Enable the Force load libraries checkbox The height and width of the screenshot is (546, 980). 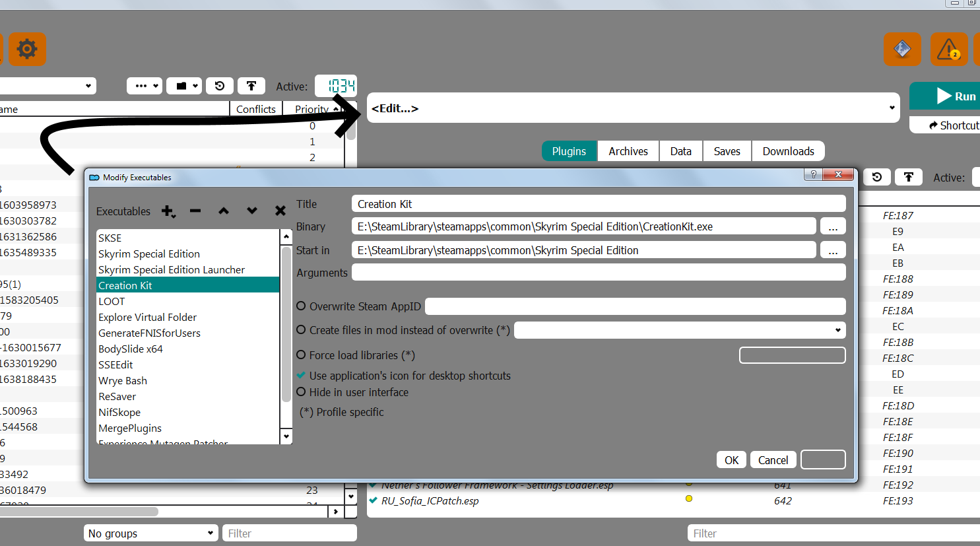[x=301, y=355]
